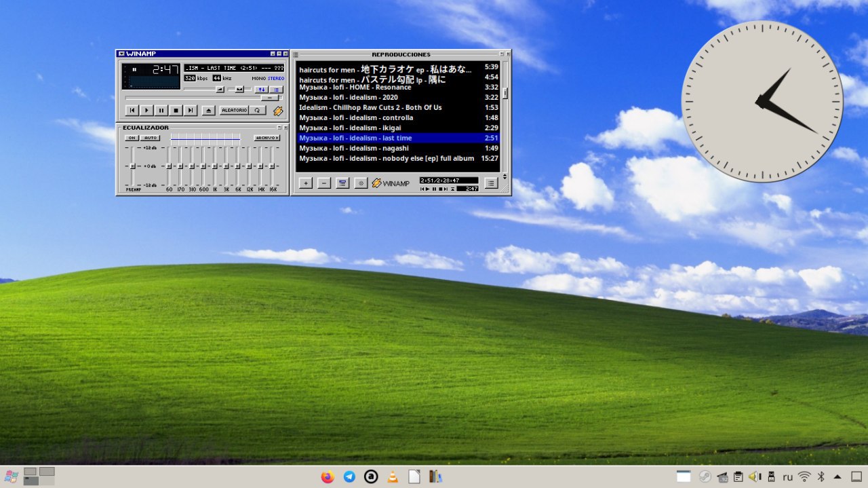Click the Eject open-file button
The height and width of the screenshot is (488, 868).
[209, 110]
